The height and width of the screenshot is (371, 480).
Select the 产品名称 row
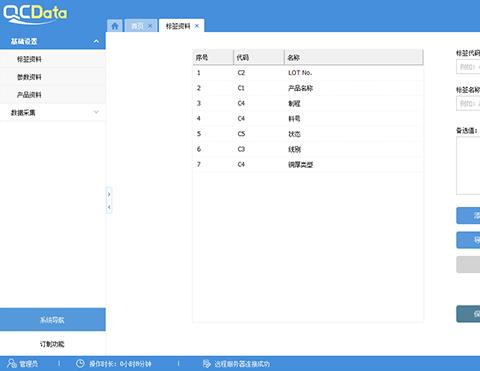pos(308,88)
